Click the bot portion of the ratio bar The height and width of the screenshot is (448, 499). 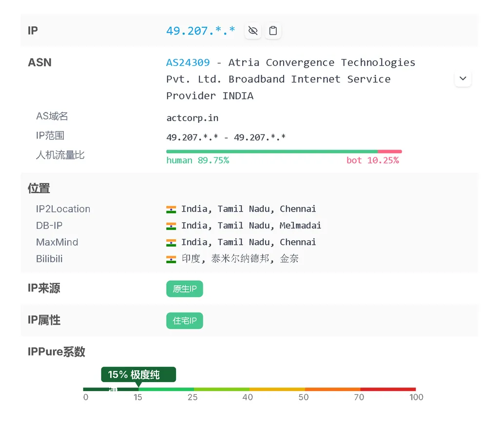[390, 151]
